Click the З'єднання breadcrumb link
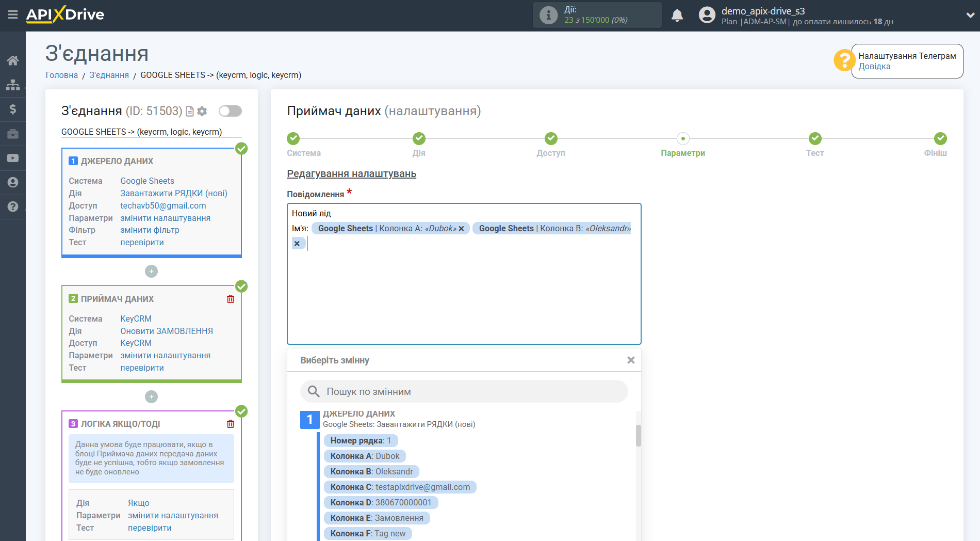This screenshot has height=541, width=980. pyautogui.click(x=109, y=75)
